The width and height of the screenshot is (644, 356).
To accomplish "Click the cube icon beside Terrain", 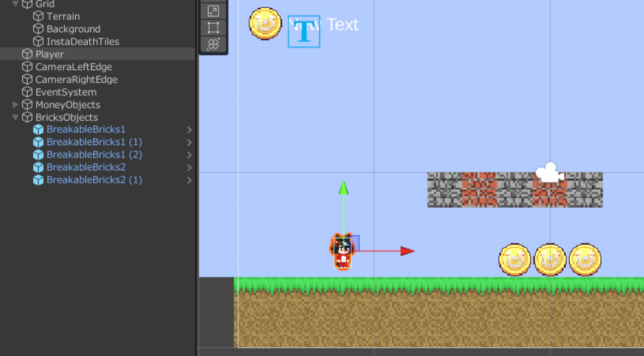I will point(38,16).
